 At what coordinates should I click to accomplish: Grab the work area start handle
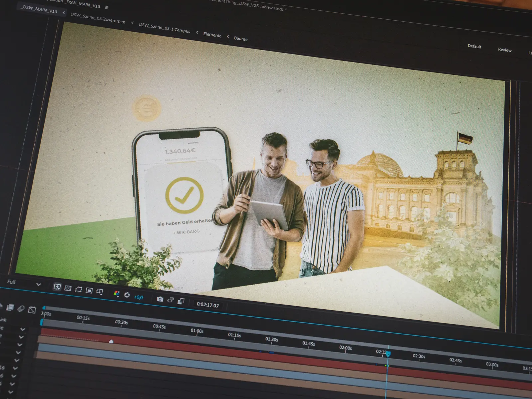click(x=42, y=322)
